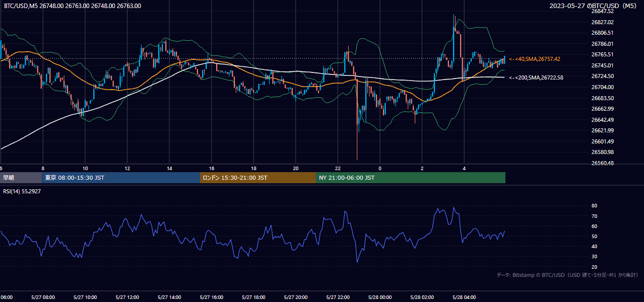The image size is (644, 302).
Task: Click price axis label 26765.51
Action: click(602, 54)
